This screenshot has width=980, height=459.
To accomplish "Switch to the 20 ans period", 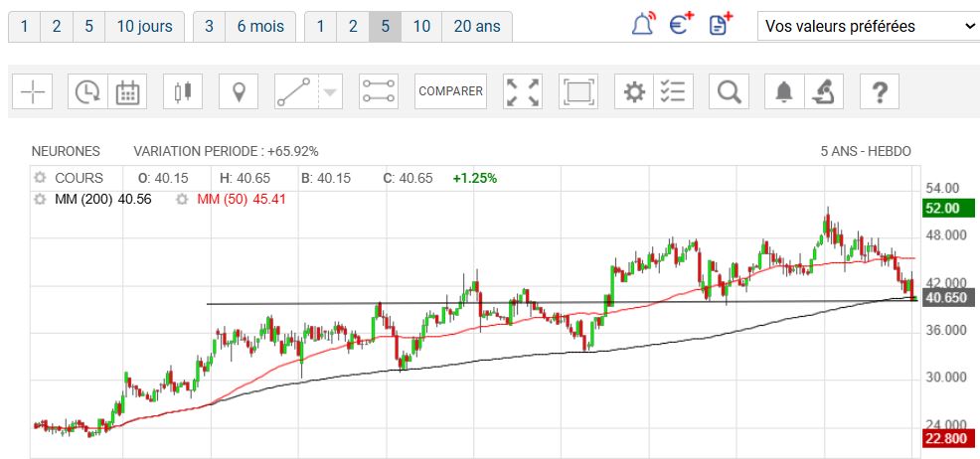I will [476, 27].
